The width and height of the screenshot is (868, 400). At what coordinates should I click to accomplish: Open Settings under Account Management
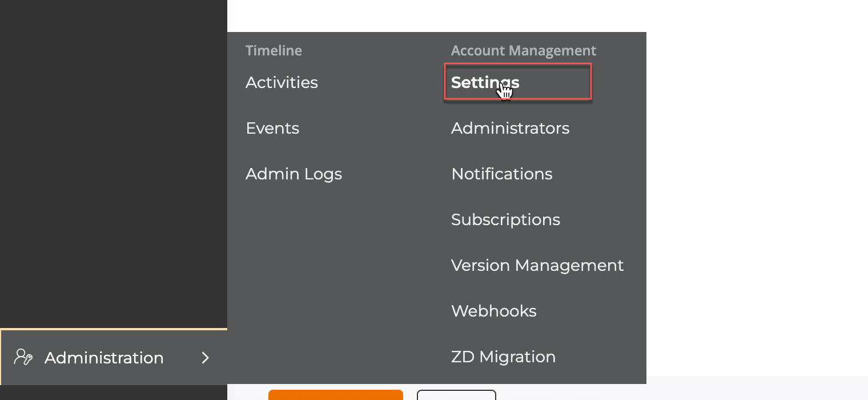click(485, 82)
